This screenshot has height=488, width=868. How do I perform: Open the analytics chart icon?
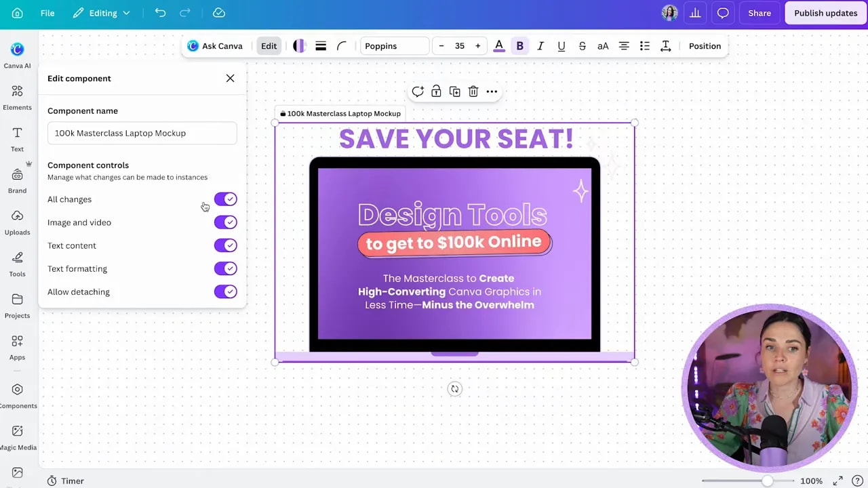[695, 13]
